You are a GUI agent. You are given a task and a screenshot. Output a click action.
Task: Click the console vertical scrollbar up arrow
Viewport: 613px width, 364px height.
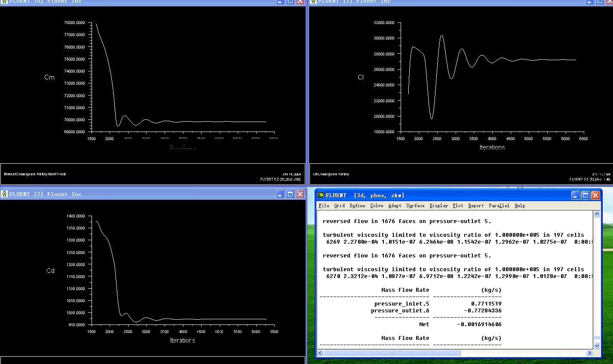point(597,214)
